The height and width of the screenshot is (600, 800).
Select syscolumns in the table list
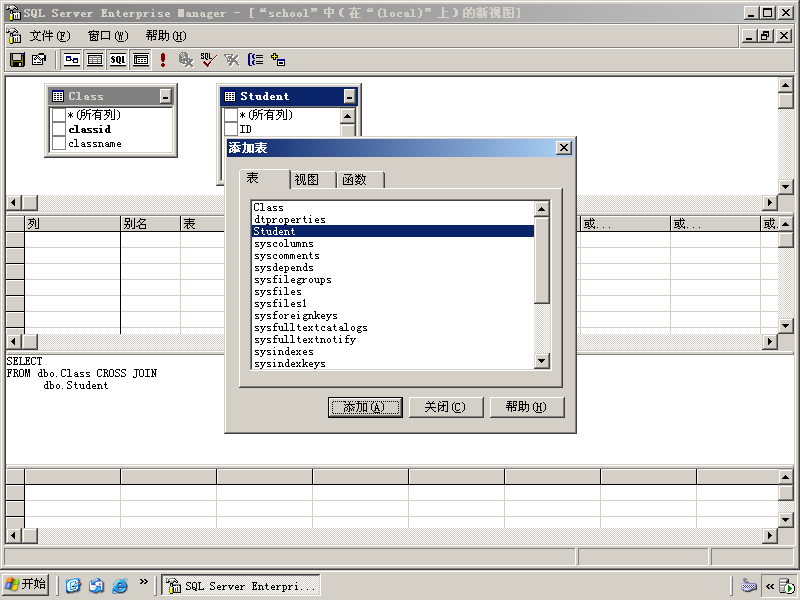[x=393, y=243]
